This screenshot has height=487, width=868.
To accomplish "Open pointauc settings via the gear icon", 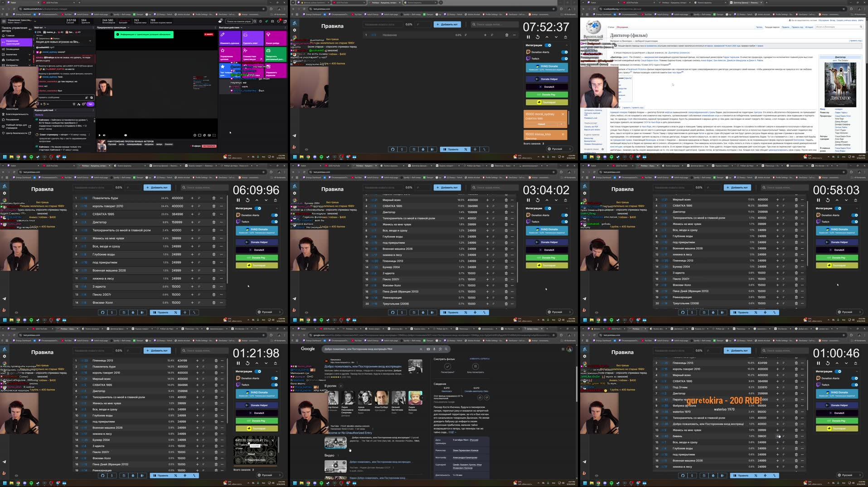I will (x=294, y=29).
